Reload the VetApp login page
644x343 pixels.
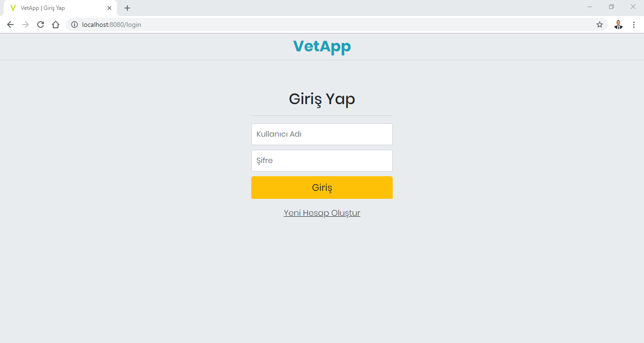tap(41, 24)
